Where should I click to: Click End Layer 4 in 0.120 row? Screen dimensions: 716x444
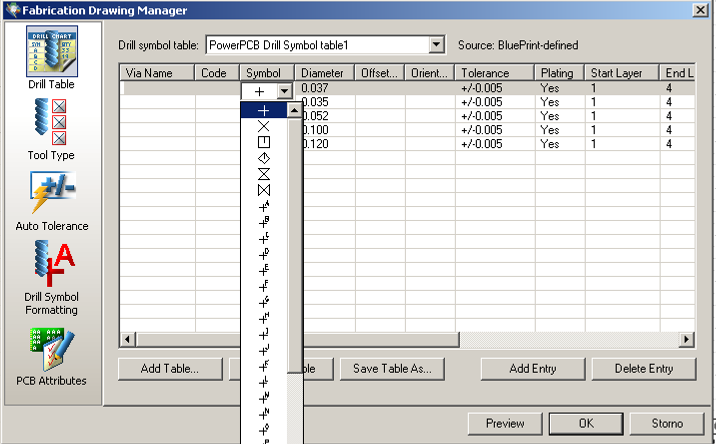pyautogui.click(x=678, y=144)
